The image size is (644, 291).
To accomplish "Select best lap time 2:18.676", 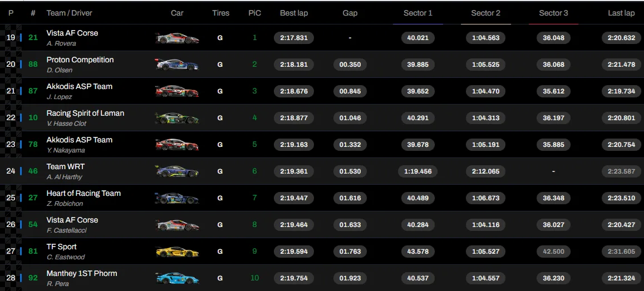I will (x=294, y=91).
